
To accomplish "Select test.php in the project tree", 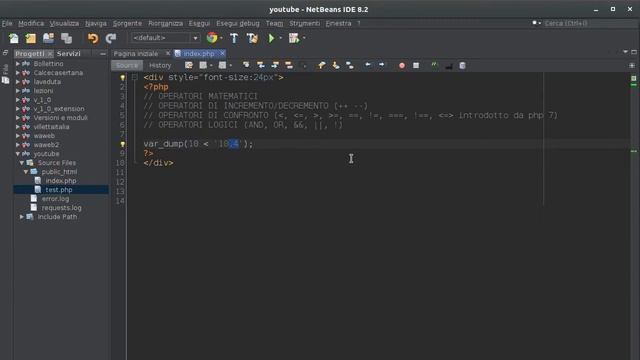I will (x=59, y=190).
